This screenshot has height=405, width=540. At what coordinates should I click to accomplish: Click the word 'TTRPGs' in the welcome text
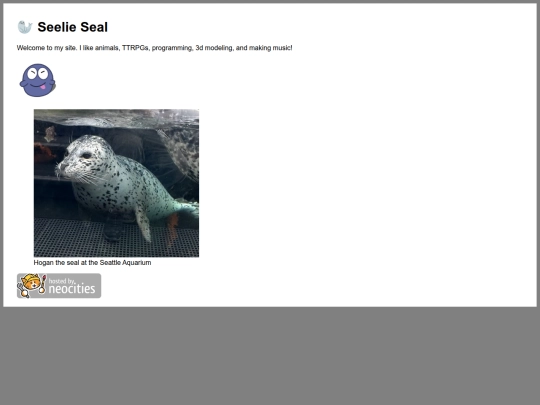(136, 48)
